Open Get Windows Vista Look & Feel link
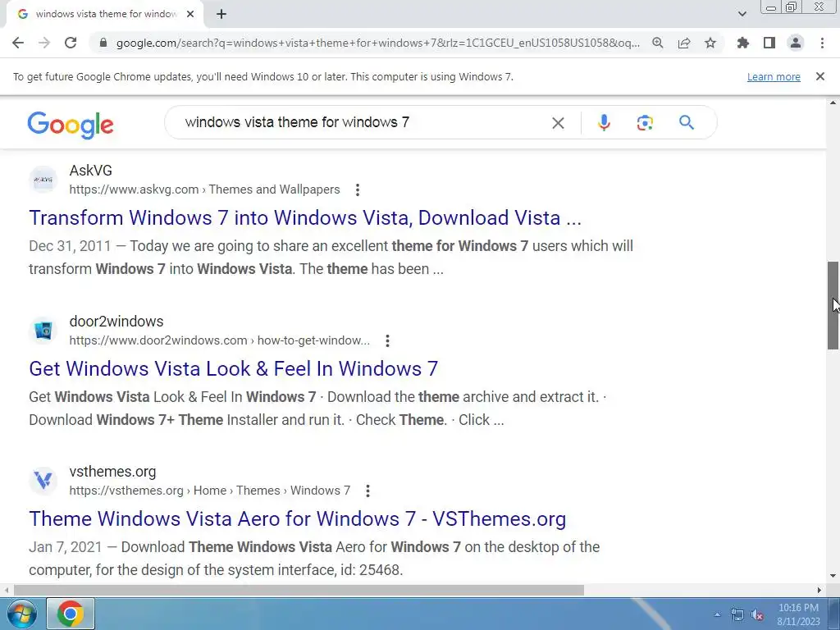 click(x=234, y=368)
